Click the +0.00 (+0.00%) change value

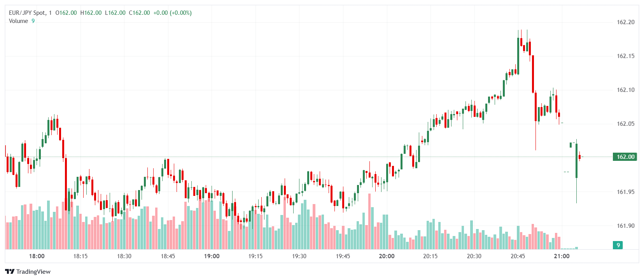(172, 13)
